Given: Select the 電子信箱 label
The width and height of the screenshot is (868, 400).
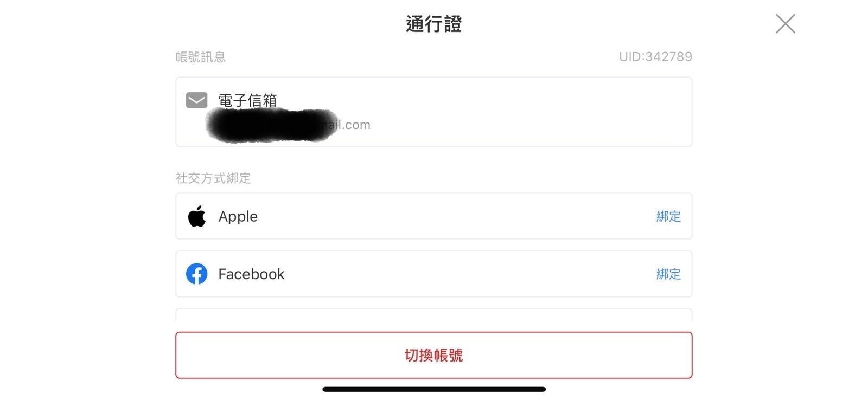Looking at the screenshot, I should (247, 100).
